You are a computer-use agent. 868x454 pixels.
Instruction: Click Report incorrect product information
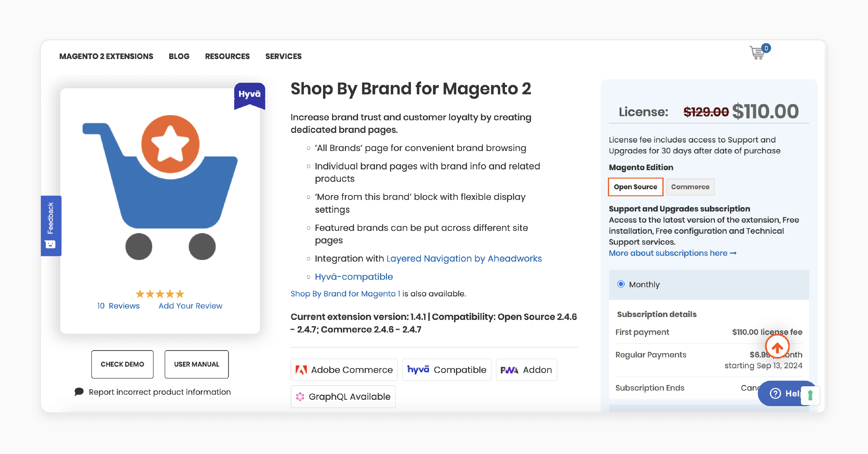pyautogui.click(x=160, y=392)
